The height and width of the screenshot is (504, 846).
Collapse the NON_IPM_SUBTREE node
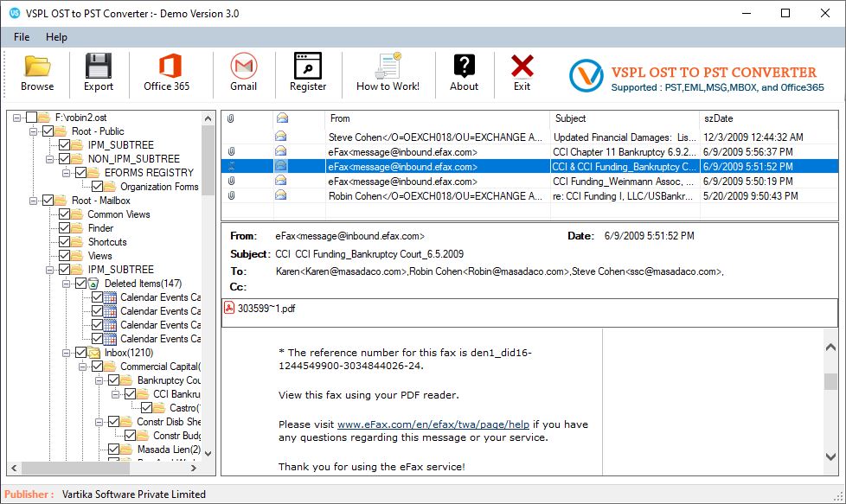coord(49,159)
